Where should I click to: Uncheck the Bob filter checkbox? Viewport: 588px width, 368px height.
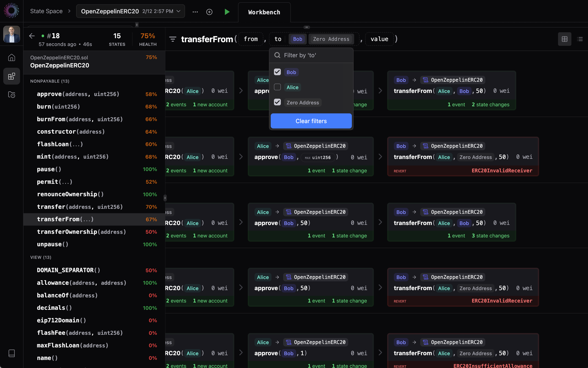coord(277,72)
